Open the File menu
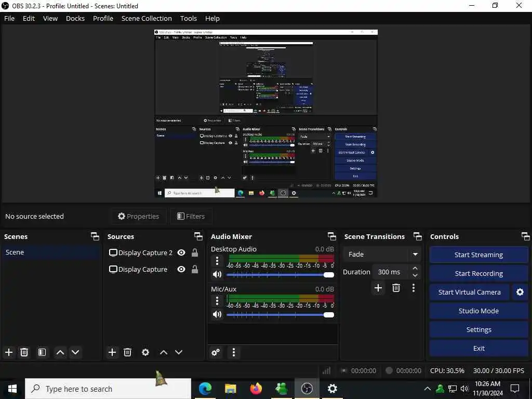Viewport: 532px width, 399px height. [x=9, y=18]
